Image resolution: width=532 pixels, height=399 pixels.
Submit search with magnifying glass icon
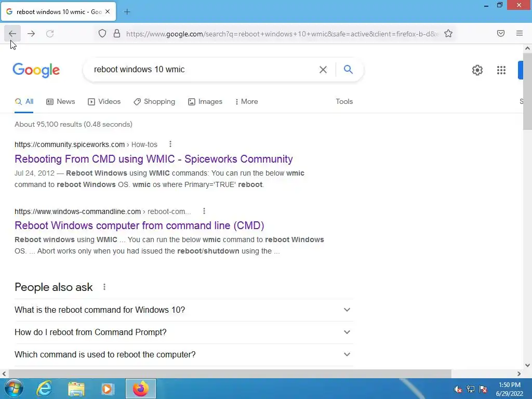pyautogui.click(x=348, y=69)
